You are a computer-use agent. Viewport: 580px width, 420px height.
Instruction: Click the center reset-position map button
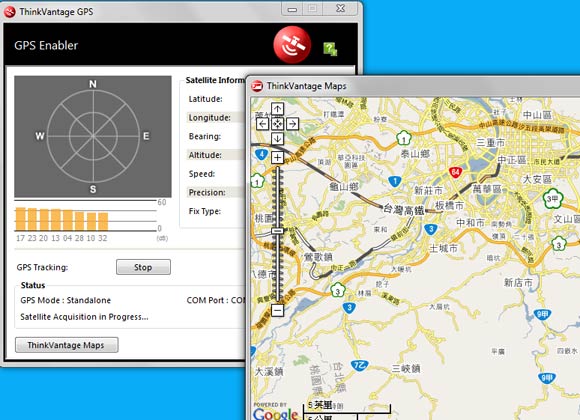tap(277, 124)
